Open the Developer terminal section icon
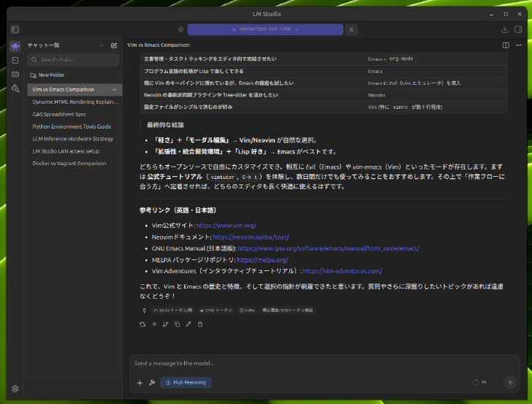Image resolution: width=532 pixels, height=404 pixels. (15, 61)
